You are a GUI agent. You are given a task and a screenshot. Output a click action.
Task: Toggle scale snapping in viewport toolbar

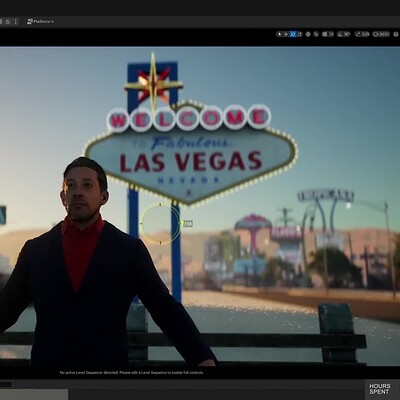[358, 34]
